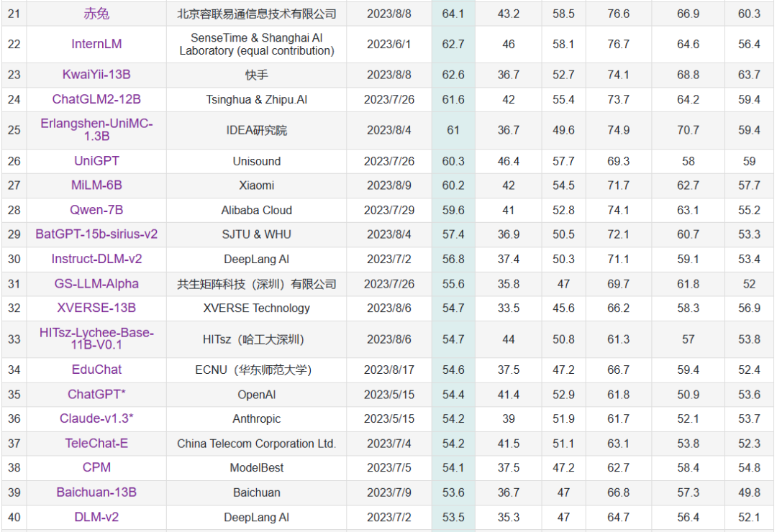Follow the TeleChat-E model link
Image resolution: width=777 pixels, height=532 pixels.
tap(96, 444)
